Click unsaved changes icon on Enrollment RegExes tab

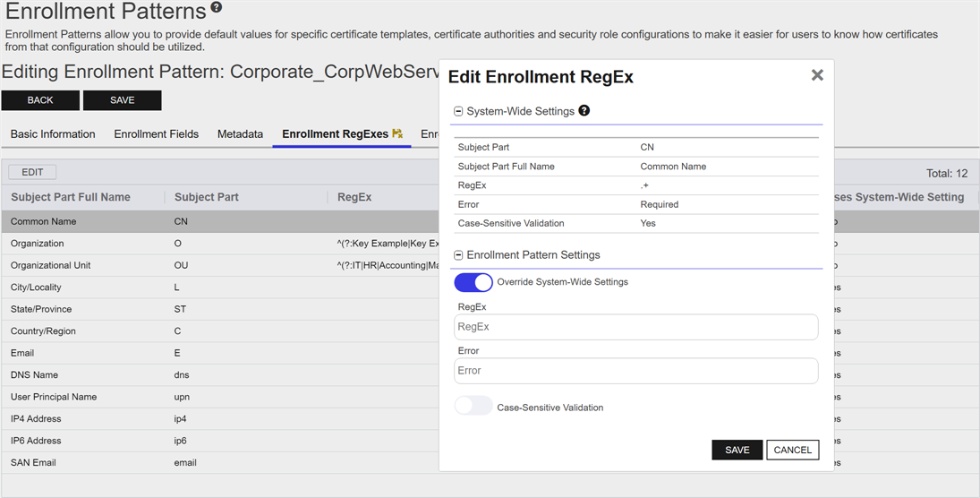(x=397, y=134)
